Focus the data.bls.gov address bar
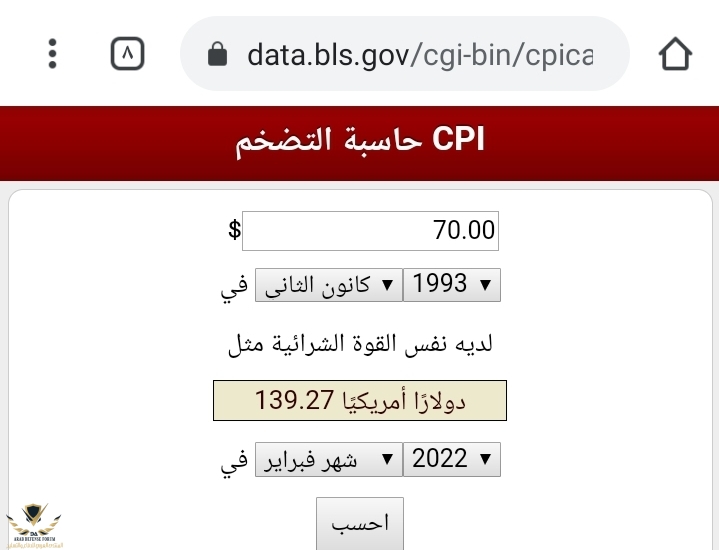Image resolution: width=719 pixels, height=550 pixels. click(420, 54)
